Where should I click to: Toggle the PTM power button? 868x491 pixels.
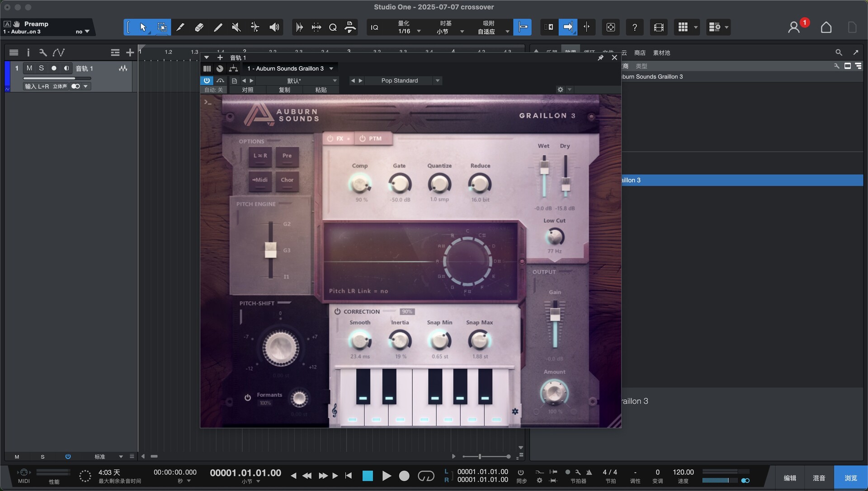coord(363,138)
